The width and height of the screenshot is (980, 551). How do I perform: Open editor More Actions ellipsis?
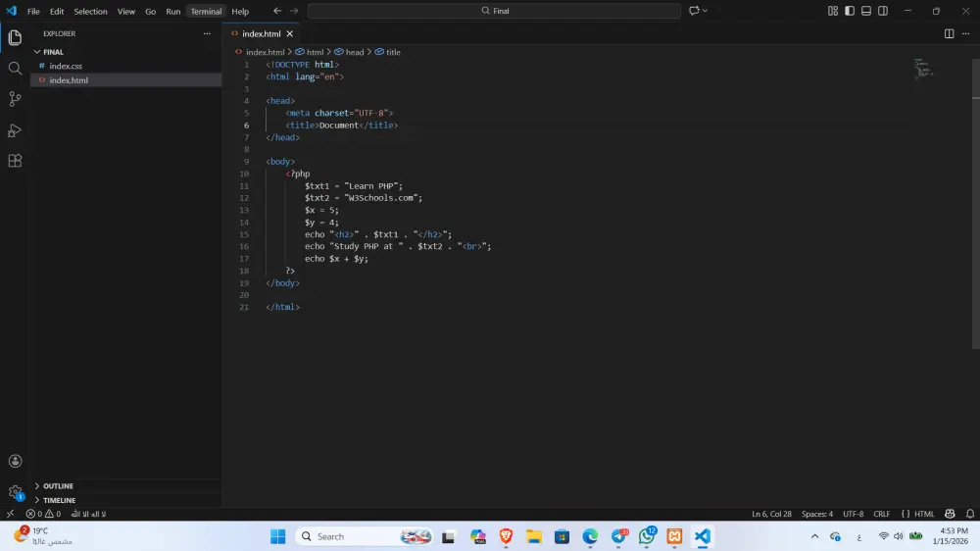click(x=965, y=33)
